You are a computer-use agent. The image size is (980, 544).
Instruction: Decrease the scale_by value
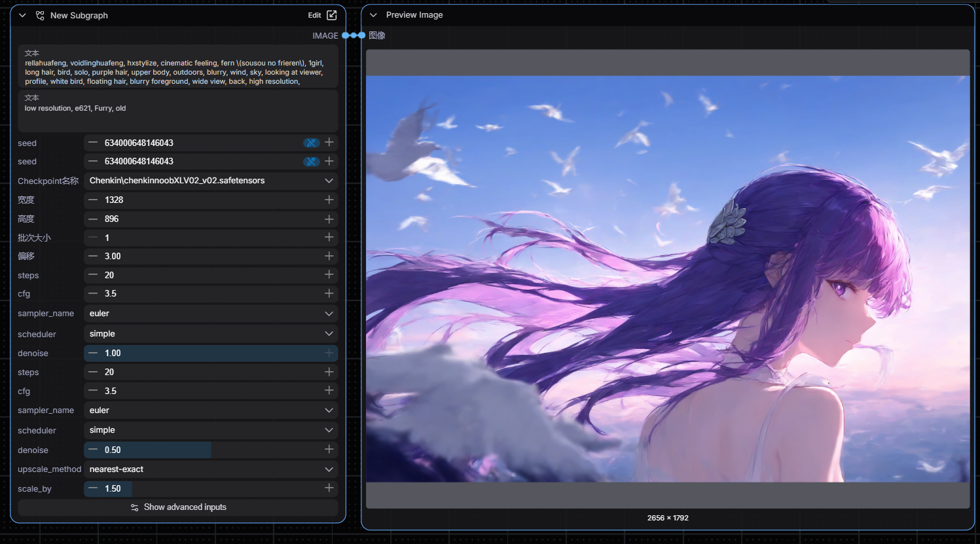click(x=93, y=488)
